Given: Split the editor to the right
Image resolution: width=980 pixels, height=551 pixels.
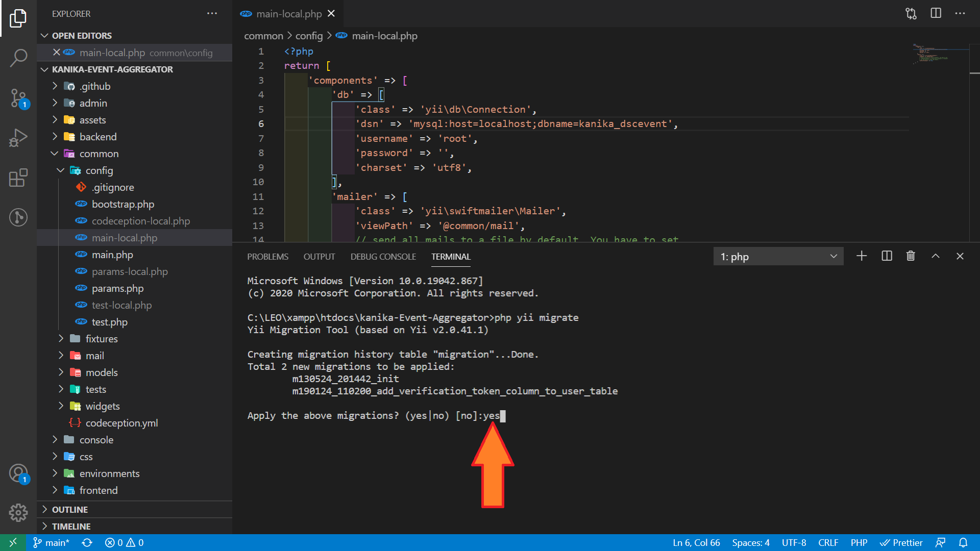Looking at the screenshot, I should [936, 13].
